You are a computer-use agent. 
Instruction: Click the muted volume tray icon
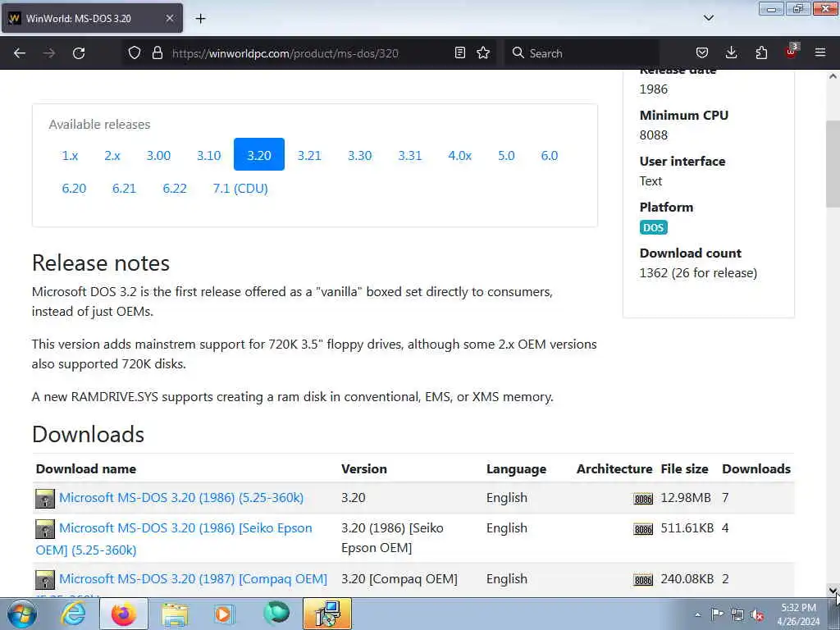757,614
